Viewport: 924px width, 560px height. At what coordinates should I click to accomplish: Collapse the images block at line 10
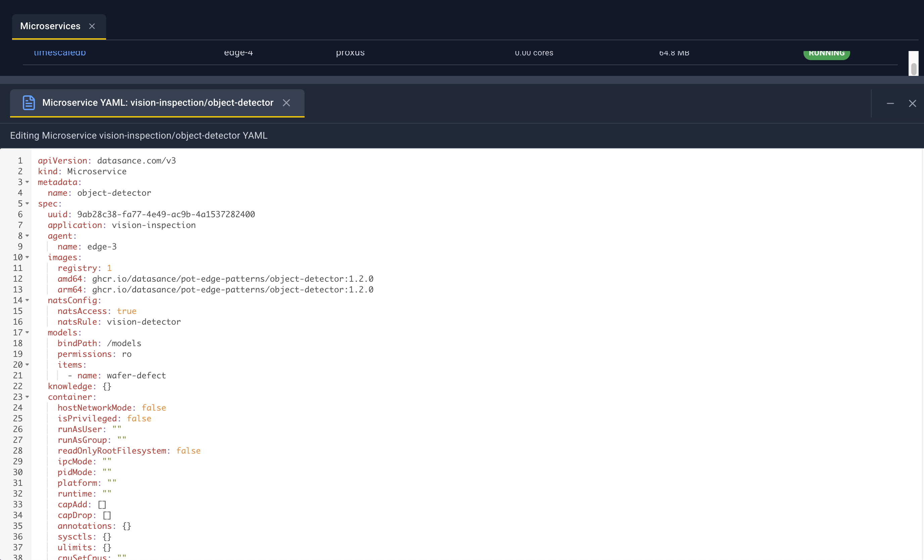28,257
